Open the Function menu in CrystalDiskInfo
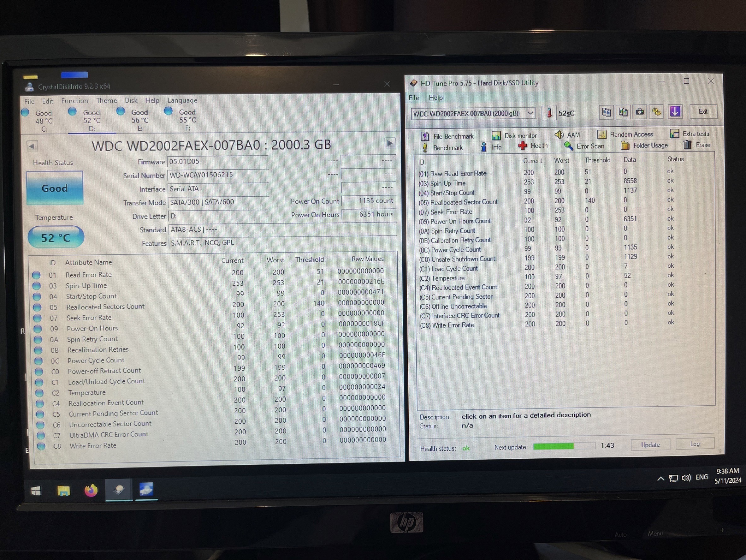 [74, 100]
